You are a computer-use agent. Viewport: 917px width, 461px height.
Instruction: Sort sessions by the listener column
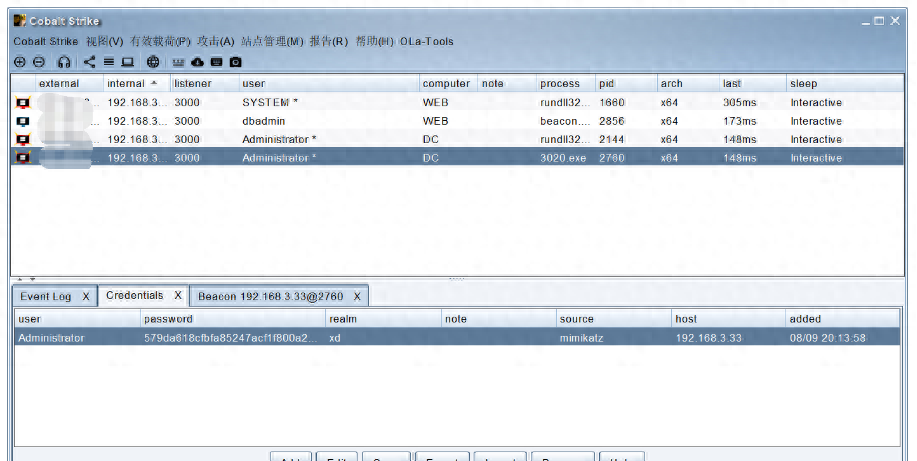tap(205, 84)
